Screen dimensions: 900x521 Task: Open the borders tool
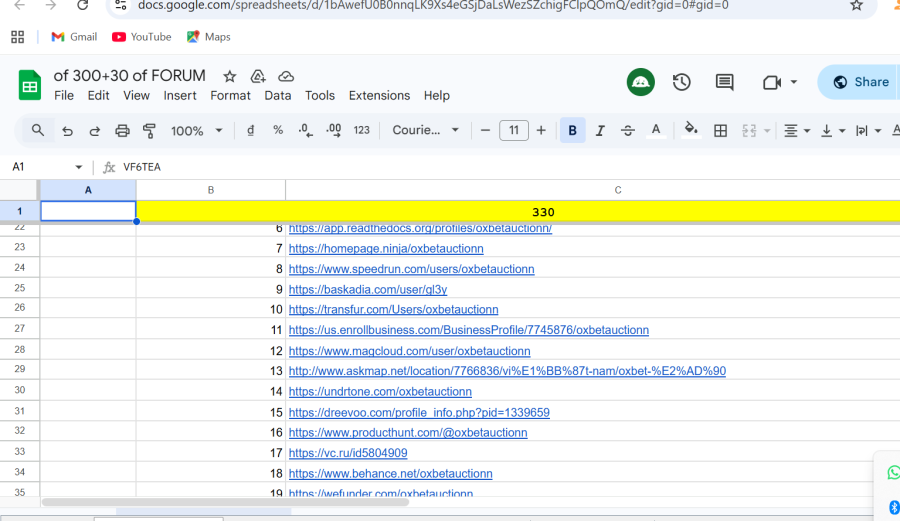[720, 131]
